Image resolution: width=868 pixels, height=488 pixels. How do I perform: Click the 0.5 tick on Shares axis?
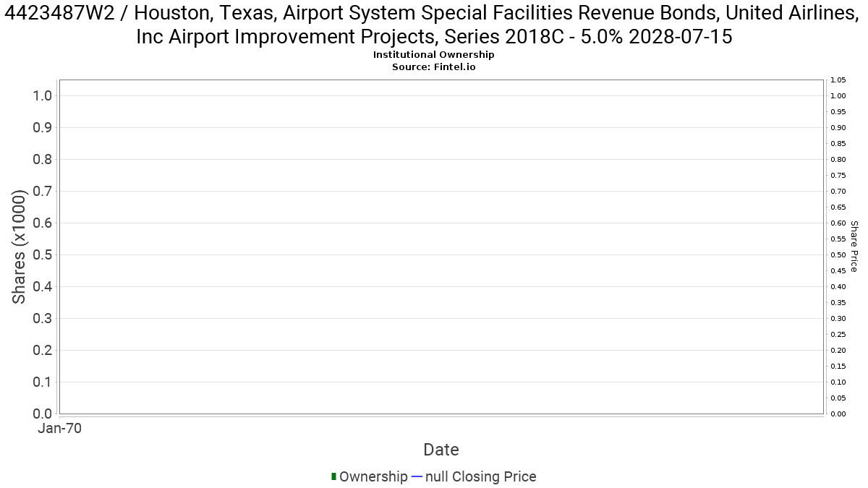(43, 255)
